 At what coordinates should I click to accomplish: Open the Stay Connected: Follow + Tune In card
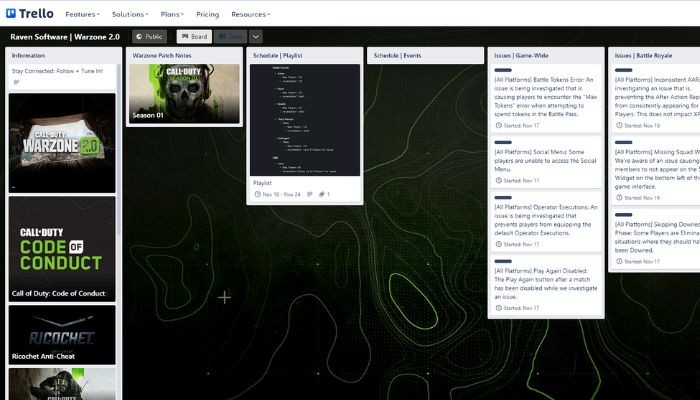tap(62, 77)
